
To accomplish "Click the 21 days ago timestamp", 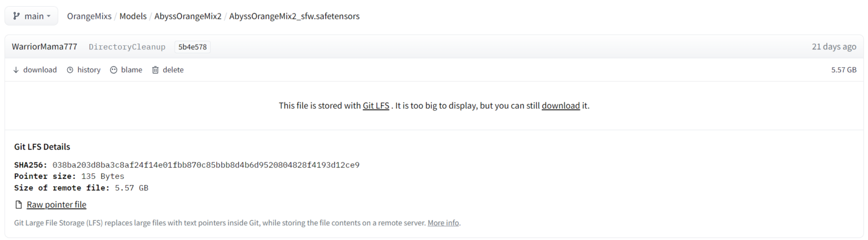I will (834, 46).
